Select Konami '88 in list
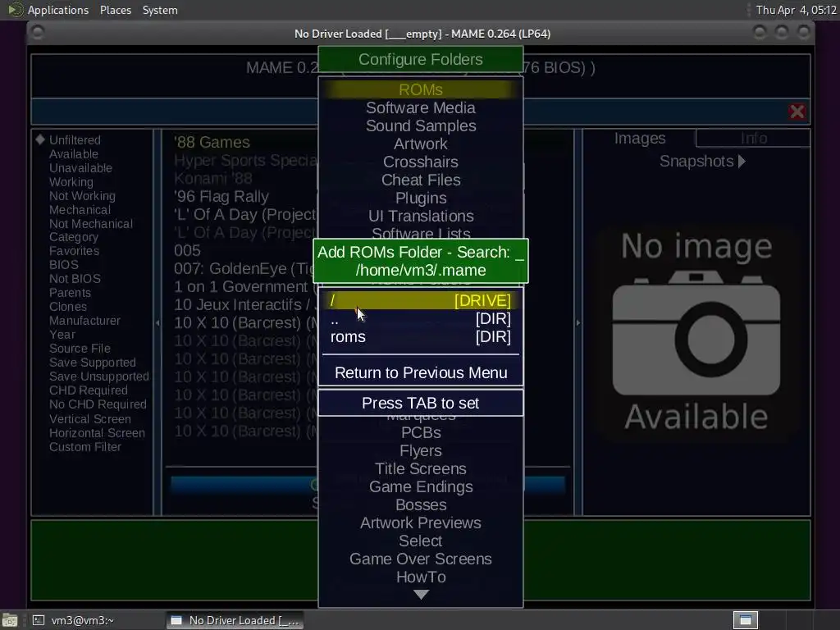The image size is (840, 630). [212, 178]
